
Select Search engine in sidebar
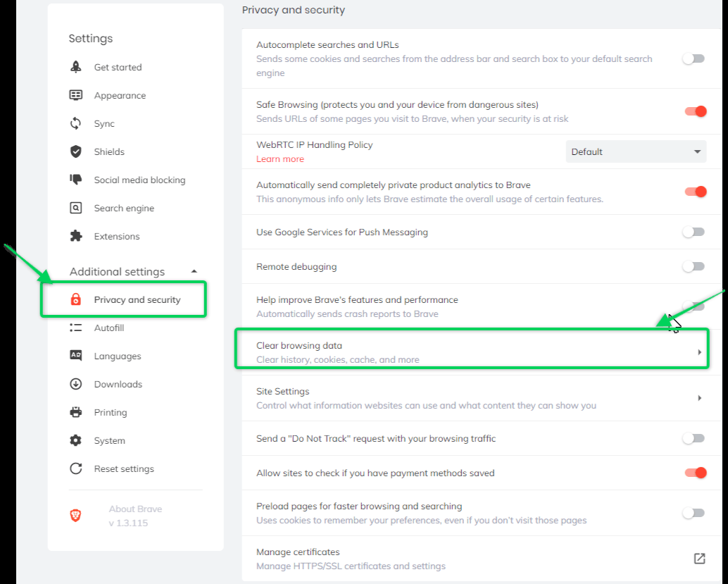coord(124,208)
